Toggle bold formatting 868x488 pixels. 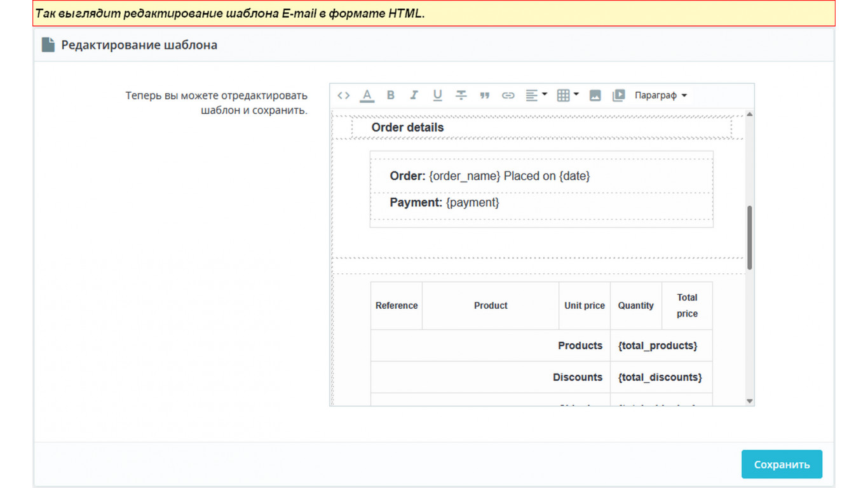[x=391, y=95]
